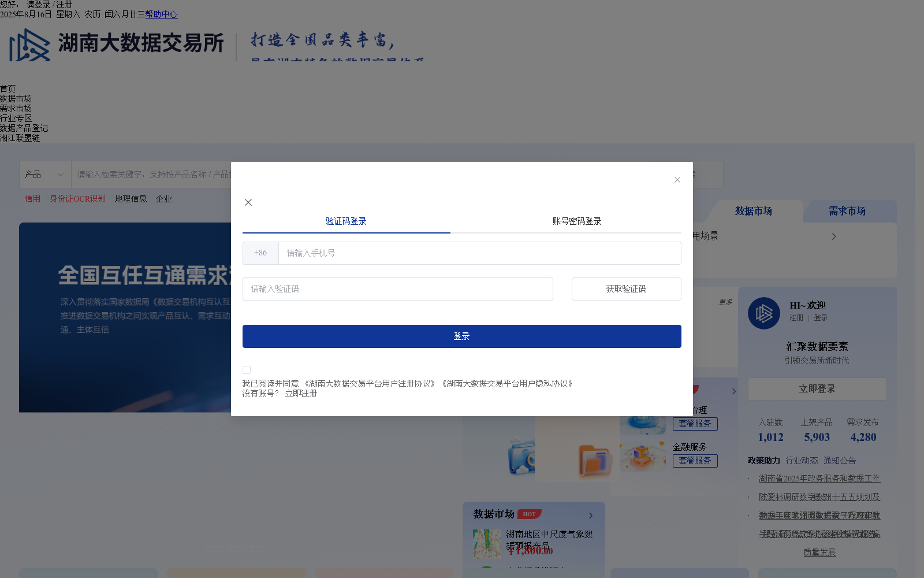Click the 更多 link

725,302
